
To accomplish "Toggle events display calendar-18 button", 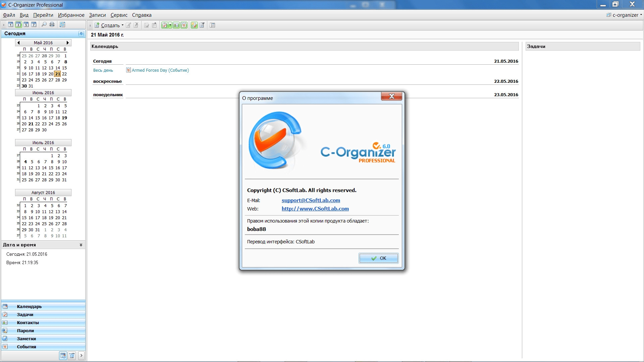I will (x=184, y=25).
